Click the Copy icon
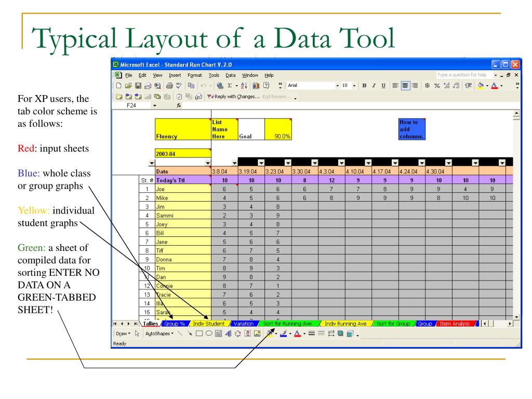This screenshot has height=399, width=532. 191,86
